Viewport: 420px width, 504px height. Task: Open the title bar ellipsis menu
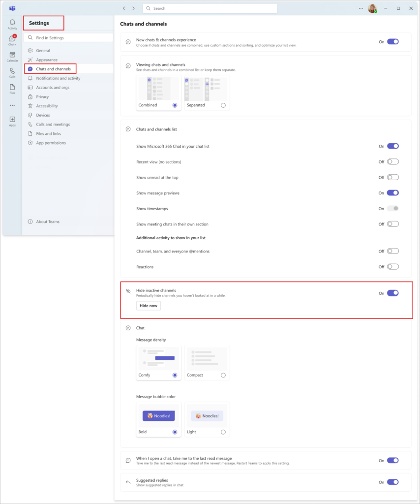(361, 8)
